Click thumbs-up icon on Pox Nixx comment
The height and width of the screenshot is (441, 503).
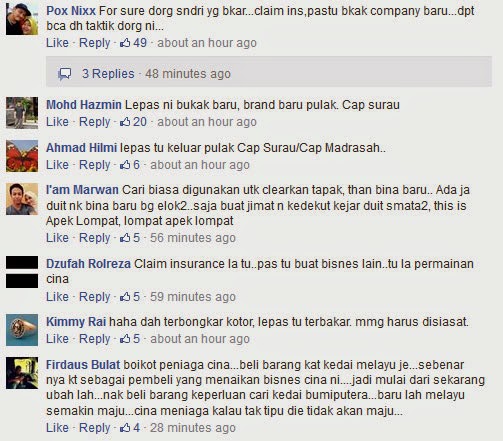pos(125,43)
